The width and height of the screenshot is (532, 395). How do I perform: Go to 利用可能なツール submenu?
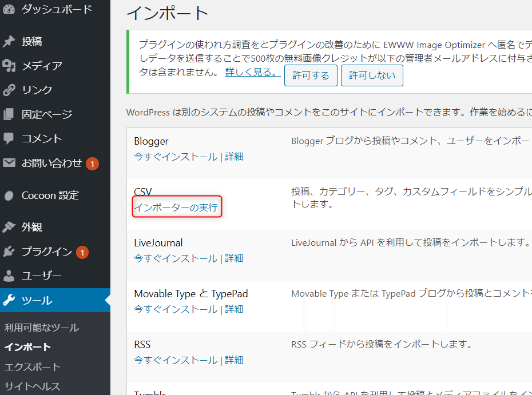(42, 328)
